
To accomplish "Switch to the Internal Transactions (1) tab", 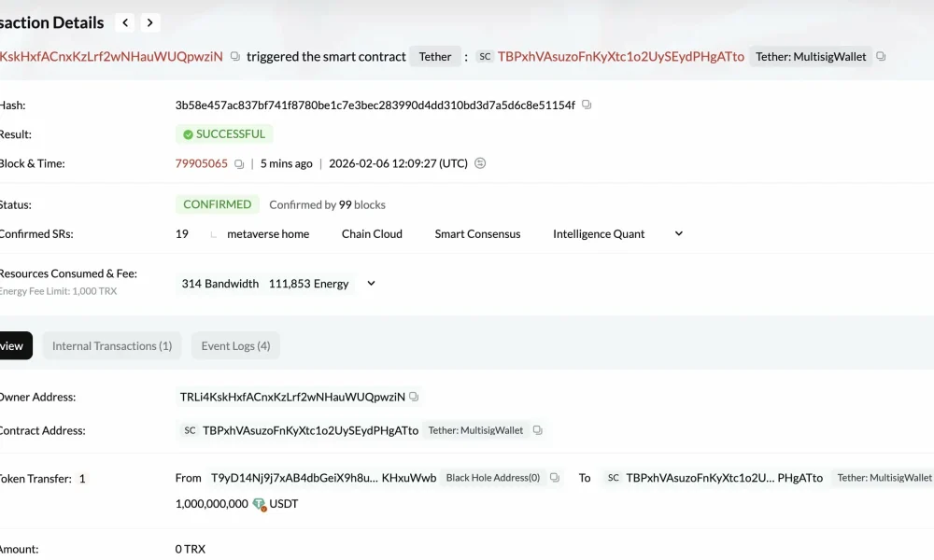I will 111,345.
